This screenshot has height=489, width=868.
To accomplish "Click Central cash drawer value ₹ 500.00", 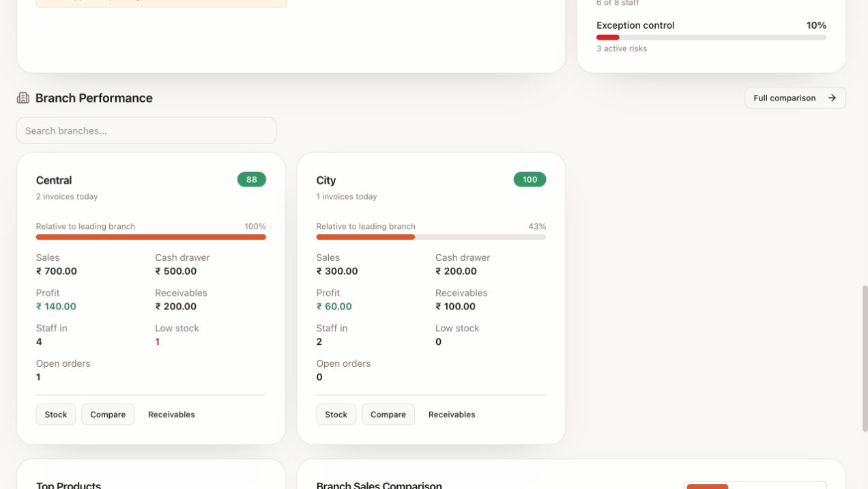I will tap(175, 271).
